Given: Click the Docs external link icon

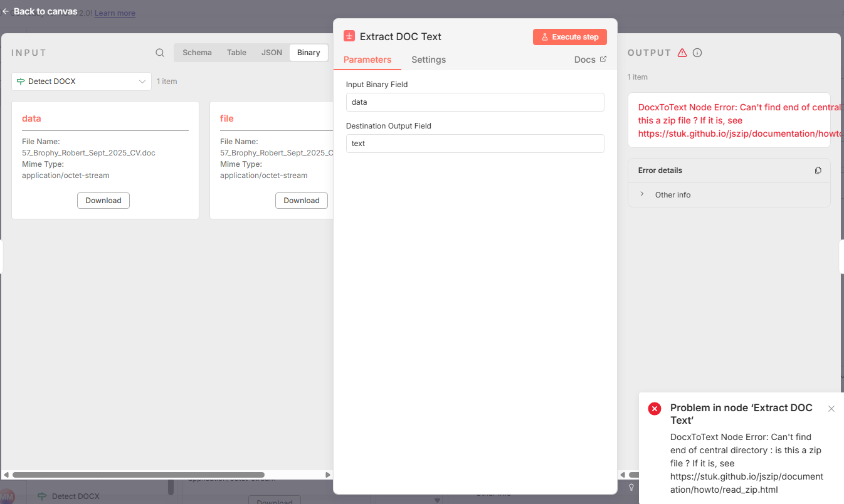Looking at the screenshot, I should click(x=604, y=59).
